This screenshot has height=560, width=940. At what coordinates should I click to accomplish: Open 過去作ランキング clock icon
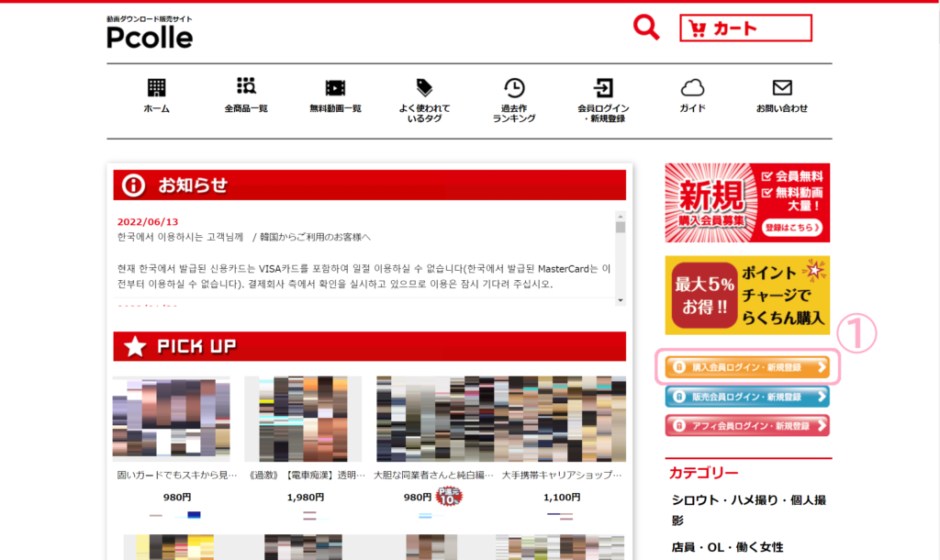tap(514, 87)
